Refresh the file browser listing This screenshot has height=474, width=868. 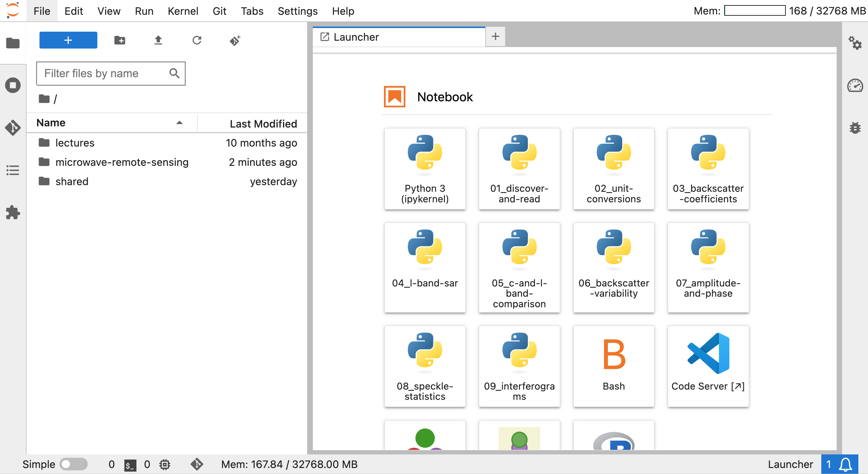tap(197, 40)
